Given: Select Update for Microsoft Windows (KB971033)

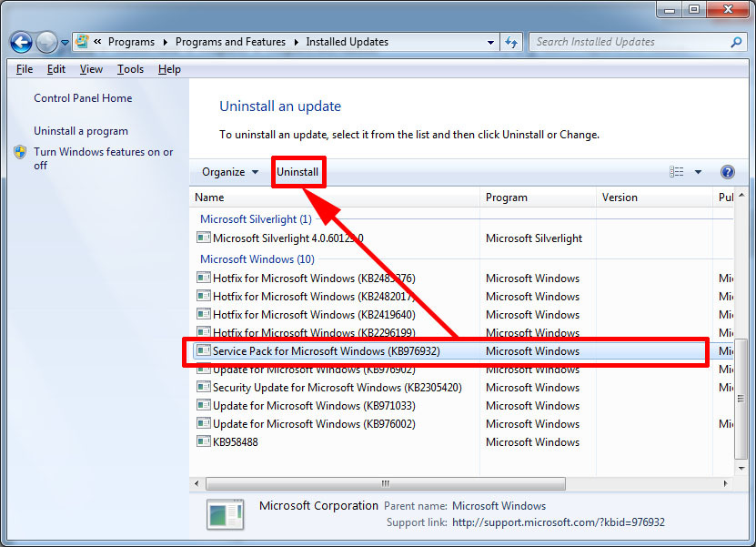Looking at the screenshot, I should (x=463, y=406).
